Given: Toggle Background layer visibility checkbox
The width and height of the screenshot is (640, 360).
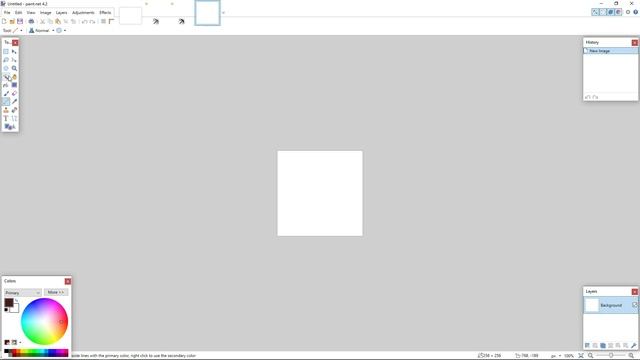Looking at the screenshot, I should (x=635, y=305).
